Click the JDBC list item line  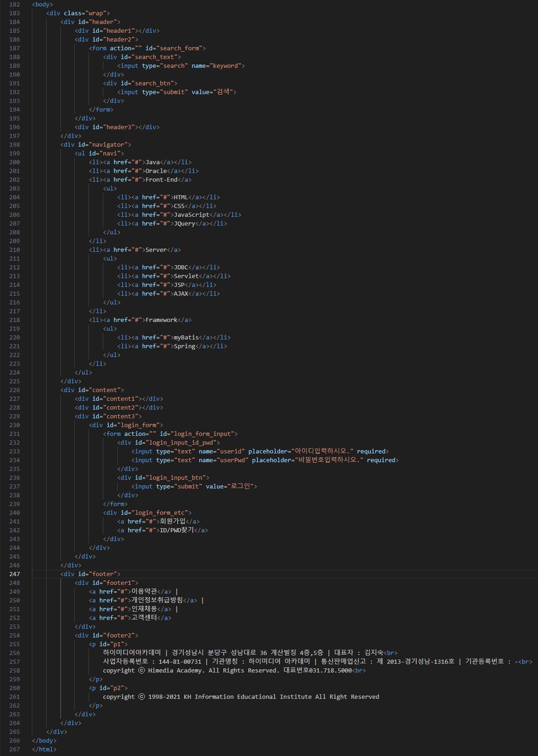pyautogui.click(x=168, y=268)
